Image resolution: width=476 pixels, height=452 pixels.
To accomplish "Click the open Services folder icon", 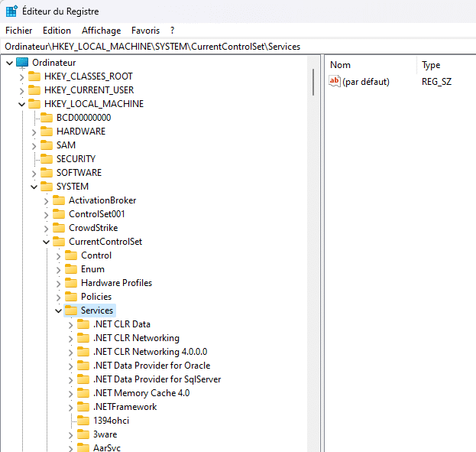I will pyautogui.click(x=71, y=311).
